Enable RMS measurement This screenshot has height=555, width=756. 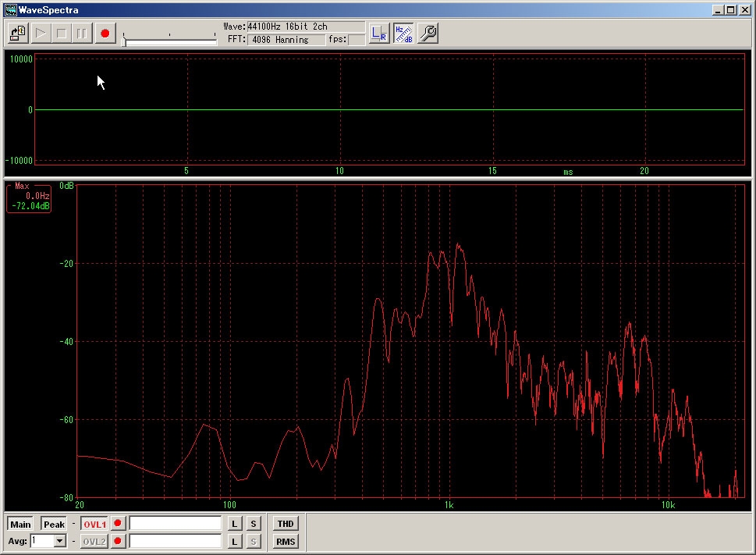286,541
